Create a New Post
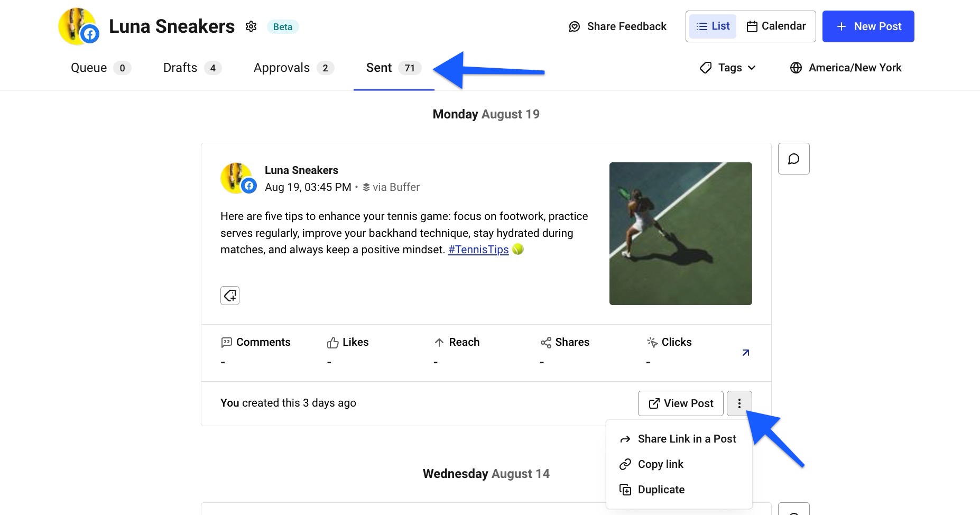This screenshot has height=515, width=980. coord(868,26)
